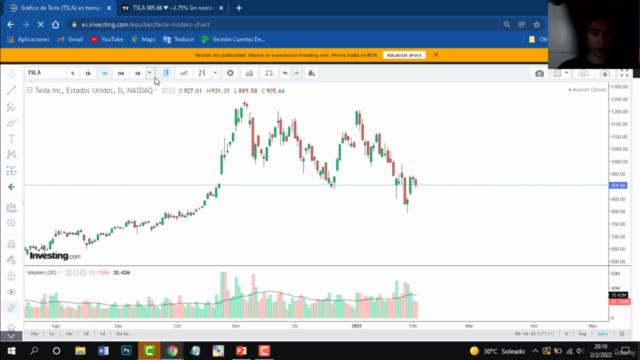Open the YouTube bookmark

click(107, 40)
